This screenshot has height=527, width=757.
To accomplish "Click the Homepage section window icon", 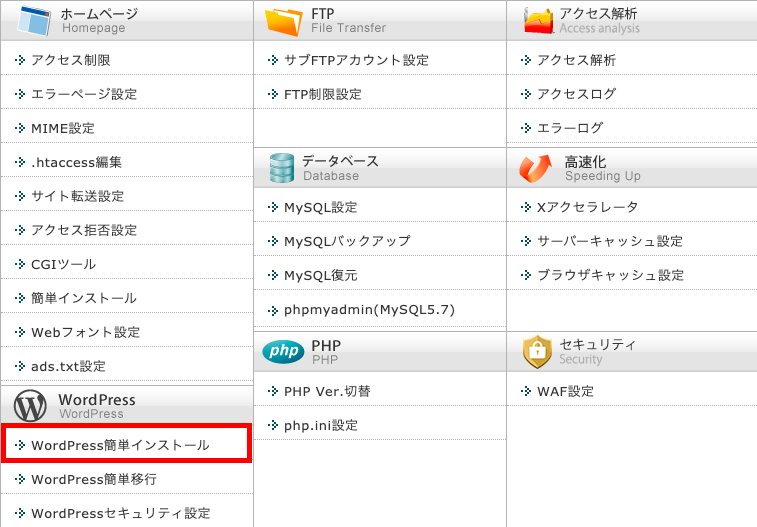I will tap(33, 19).
